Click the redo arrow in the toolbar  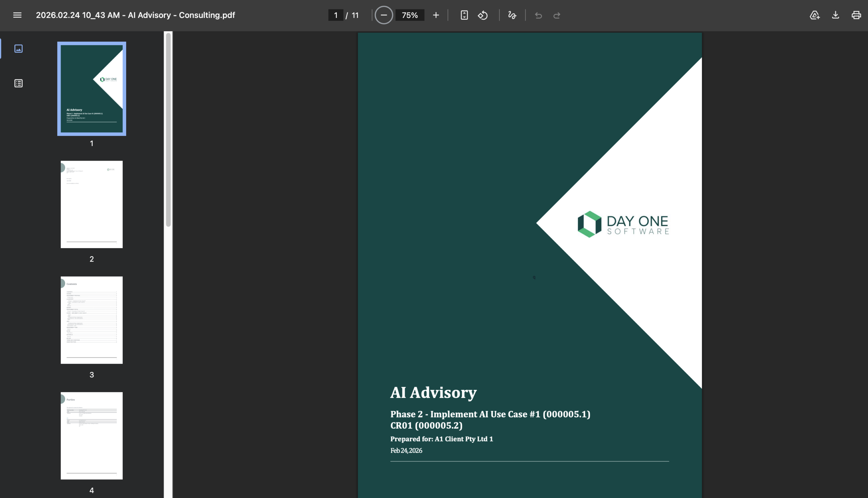tap(557, 15)
